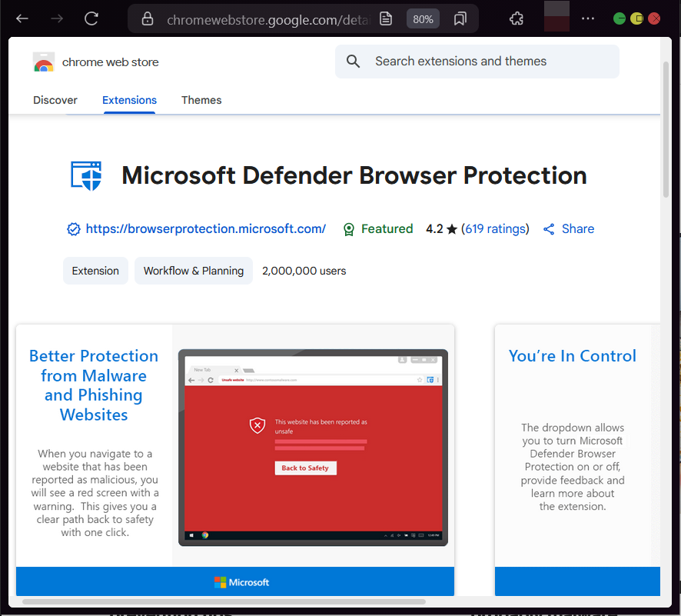The image size is (681, 616).
Task: Open the You're In Control slide
Action: pyautogui.click(x=577, y=460)
